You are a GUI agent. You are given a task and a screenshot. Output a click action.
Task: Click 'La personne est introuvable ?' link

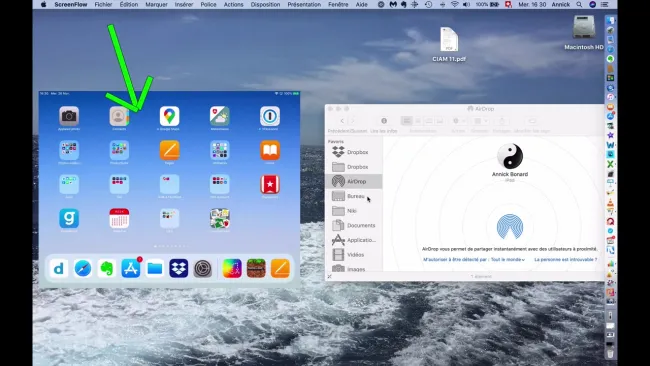(565, 259)
